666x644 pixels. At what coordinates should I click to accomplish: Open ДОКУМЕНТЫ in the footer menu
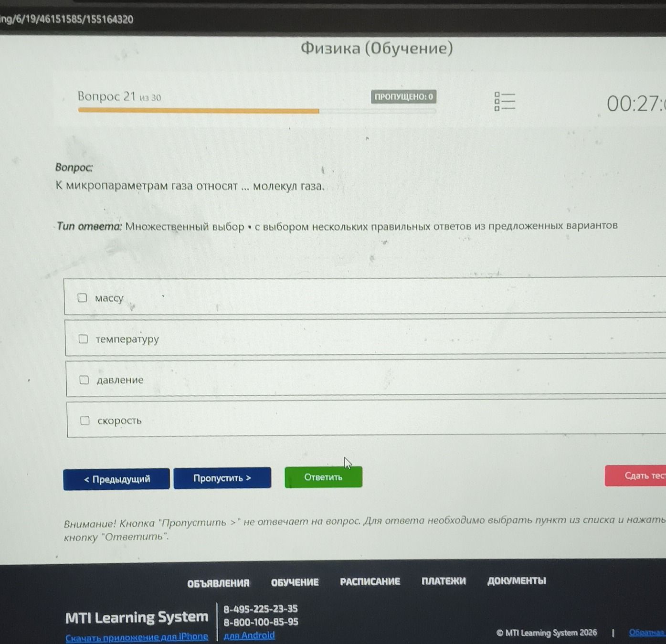(517, 581)
